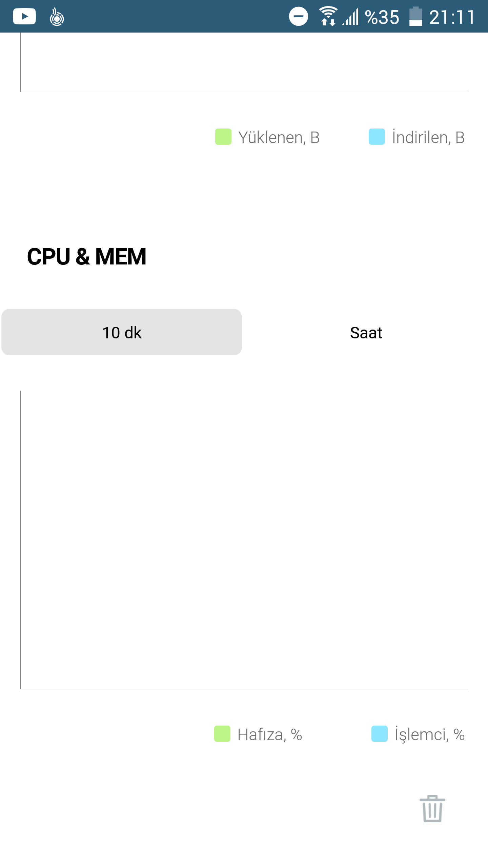Viewport: 488px width, 868px height.
Task: Tap the 21:11 clock in status bar
Action: tap(452, 17)
